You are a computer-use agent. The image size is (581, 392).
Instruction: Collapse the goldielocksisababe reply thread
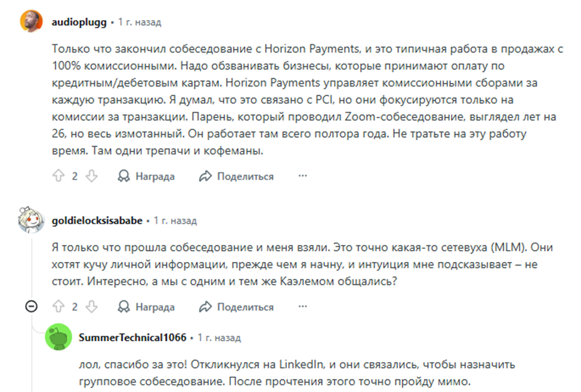tap(31, 307)
